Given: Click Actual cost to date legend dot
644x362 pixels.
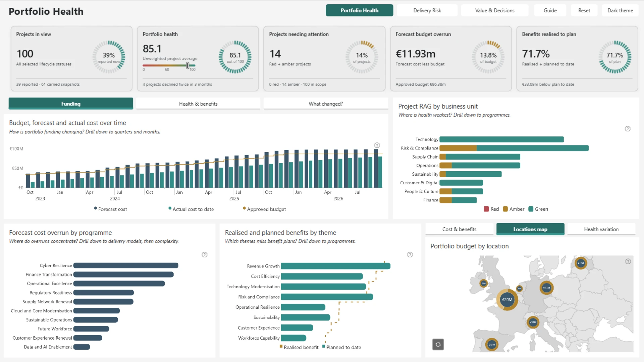Looking at the screenshot, I should (x=170, y=208).
